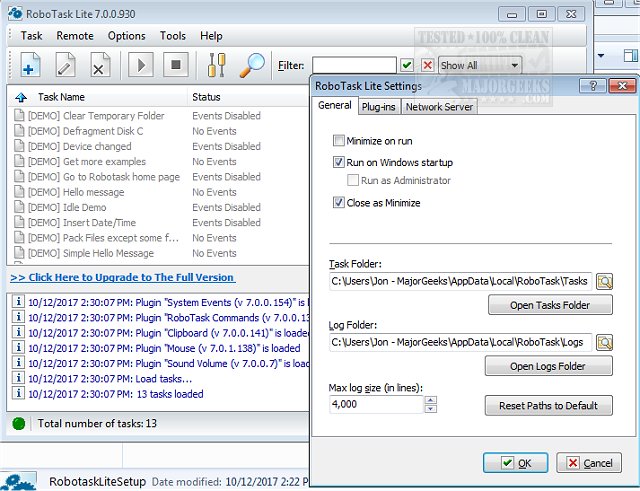Select the Idle Demo task
Viewport: 640px width, 491px height.
(x=67, y=207)
